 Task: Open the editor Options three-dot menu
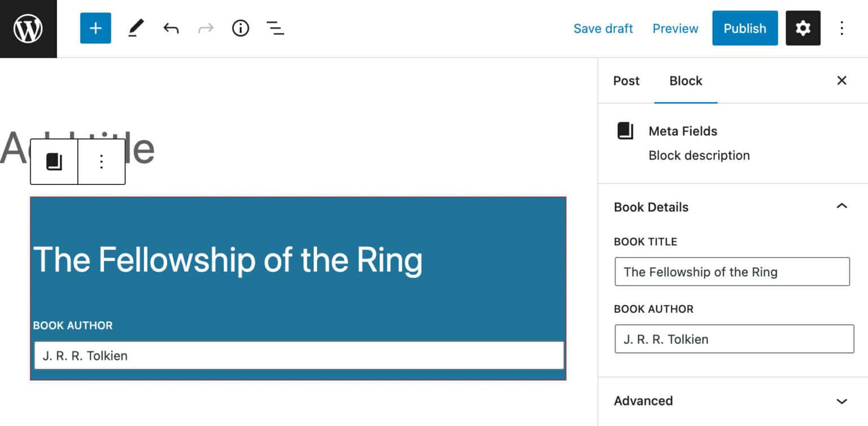click(x=841, y=28)
